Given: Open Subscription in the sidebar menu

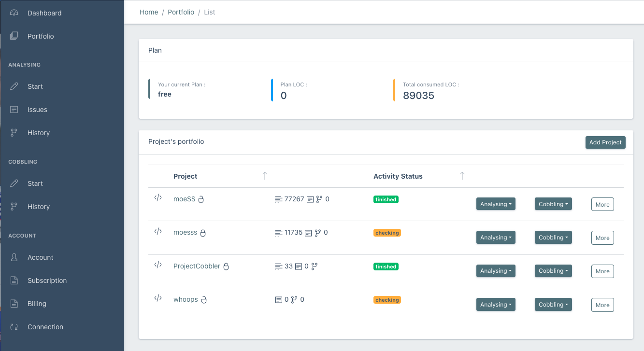Looking at the screenshot, I should [47, 281].
